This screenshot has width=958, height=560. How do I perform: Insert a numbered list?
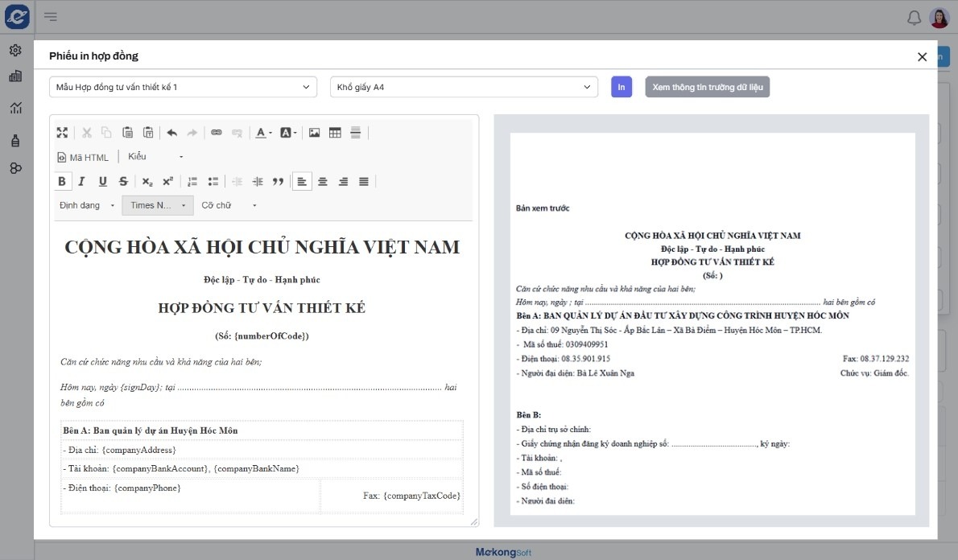pyautogui.click(x=192, y=182)
